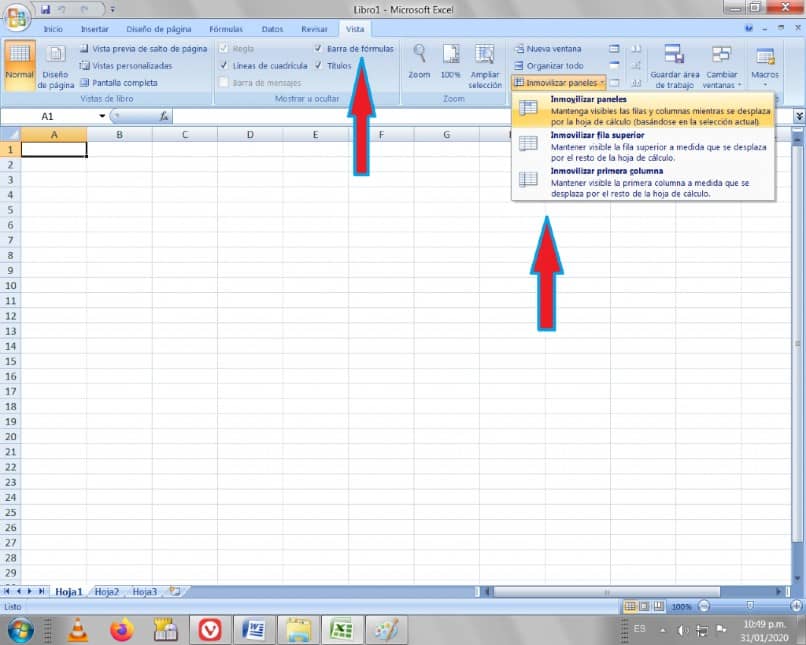The height and width of the screenshot is (645, 806).
Task: Uncheck Barra de fórmulas checkbox
Action: click(318, 48)
